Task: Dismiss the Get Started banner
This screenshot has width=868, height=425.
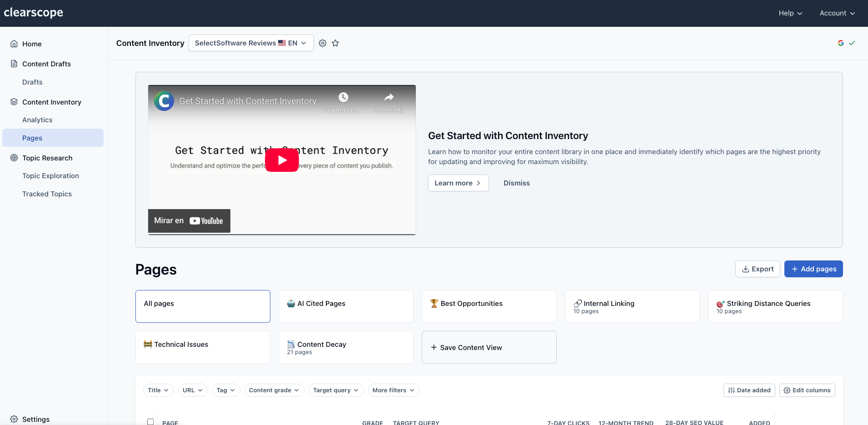Action: click(x=516, y=183)
